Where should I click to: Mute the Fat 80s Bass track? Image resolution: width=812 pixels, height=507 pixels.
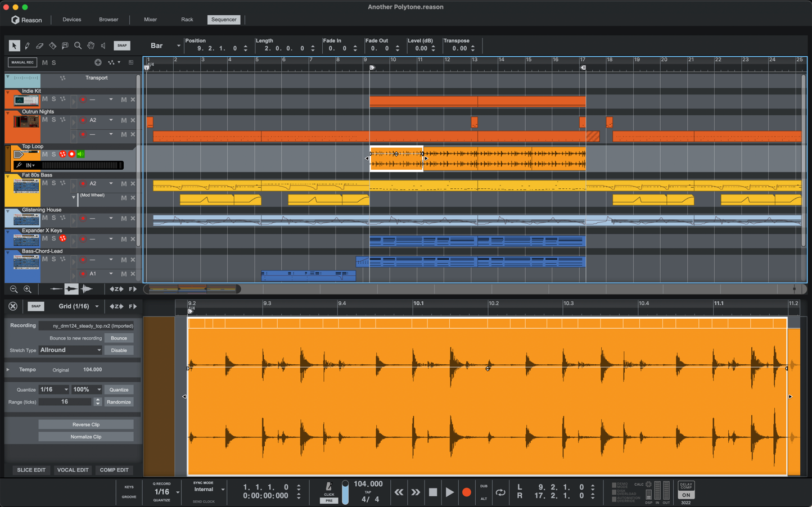(x=44, y=183)
